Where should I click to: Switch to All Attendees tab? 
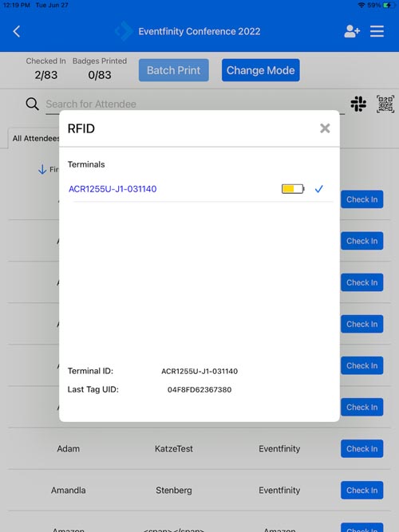(x=34, y=139)
